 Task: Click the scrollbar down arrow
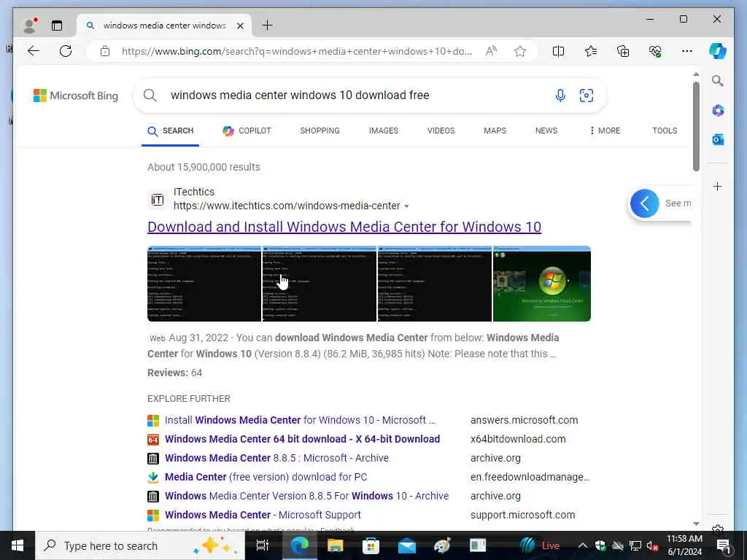click(696, 524)
